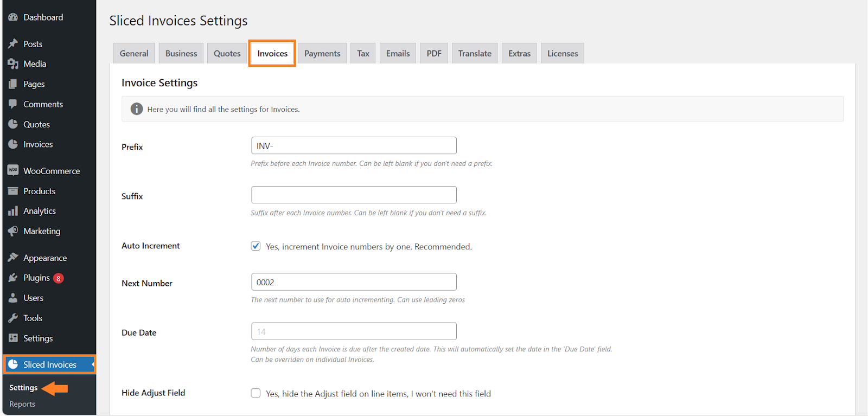Select the Invoices settings tab

pyautogui.click(x=272, y=53)
